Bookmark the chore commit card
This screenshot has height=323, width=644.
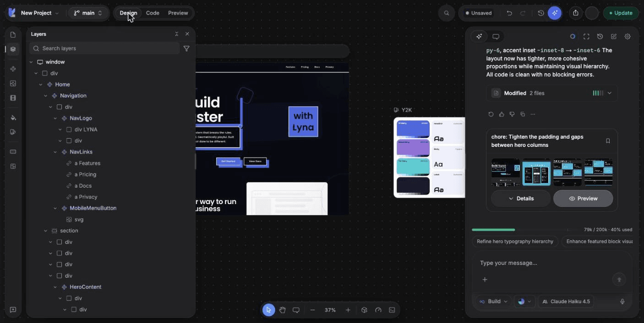tap(608, 141)
